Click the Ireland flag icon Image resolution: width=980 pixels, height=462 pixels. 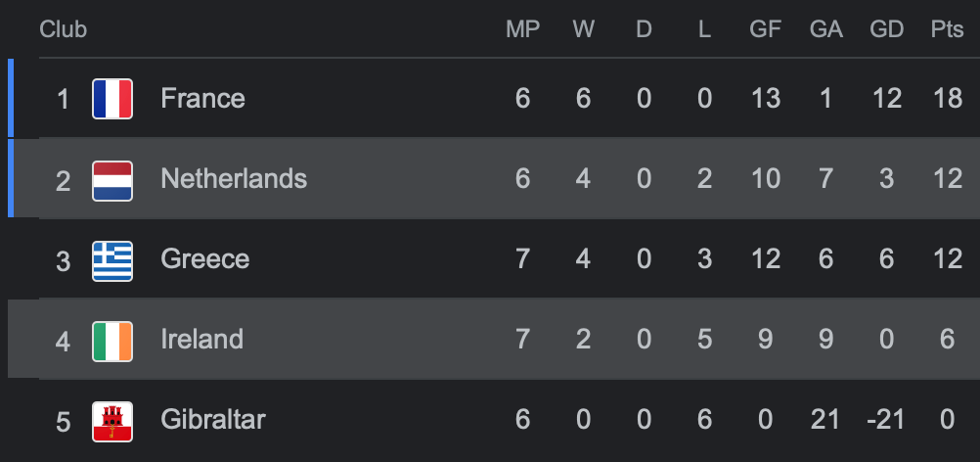(x=112, y=341)
